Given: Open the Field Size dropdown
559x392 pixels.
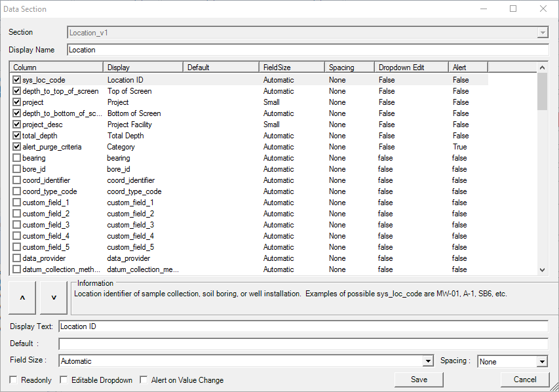Looking at the screenshot, I should pyautogui.click(x=428, y=361).
